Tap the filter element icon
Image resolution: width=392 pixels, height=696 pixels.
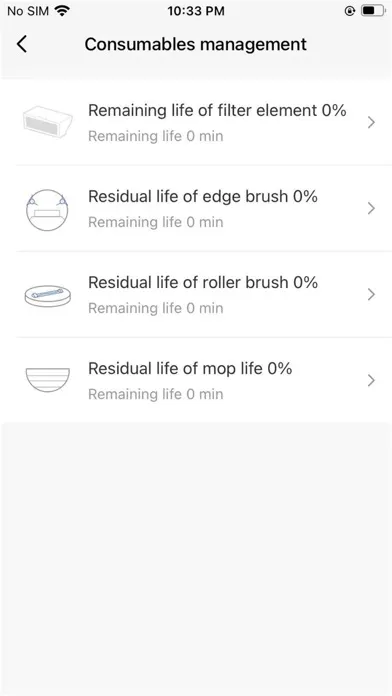pyautogui.click(x=48, y=122)
